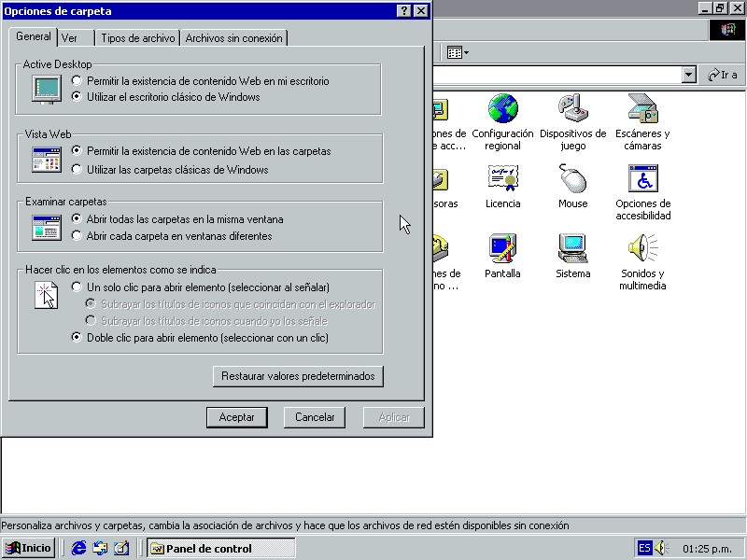Open Escáneres y cámaras icon
The width and height of the screenshot is (747, 560).
coord(642,108)
